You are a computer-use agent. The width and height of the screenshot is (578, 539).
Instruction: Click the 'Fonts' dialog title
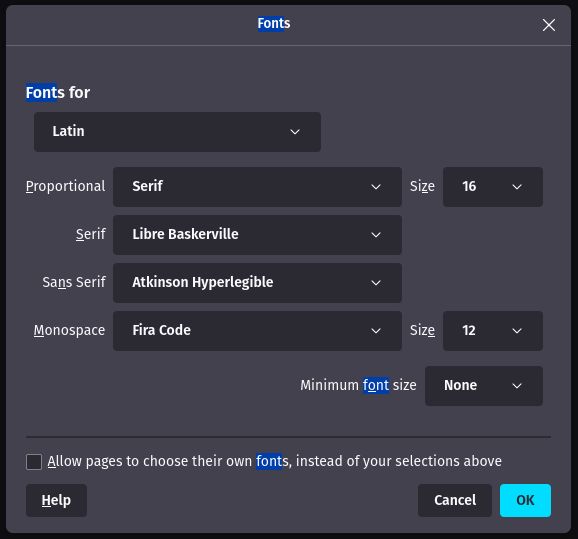click(x=274, y=23)
